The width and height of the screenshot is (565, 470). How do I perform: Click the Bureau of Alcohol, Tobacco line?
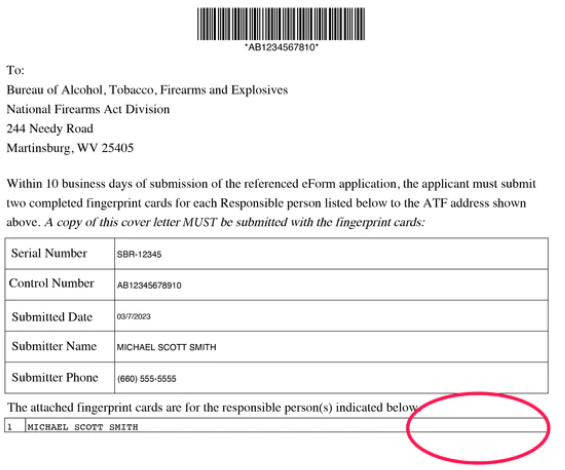click(147, 90)
